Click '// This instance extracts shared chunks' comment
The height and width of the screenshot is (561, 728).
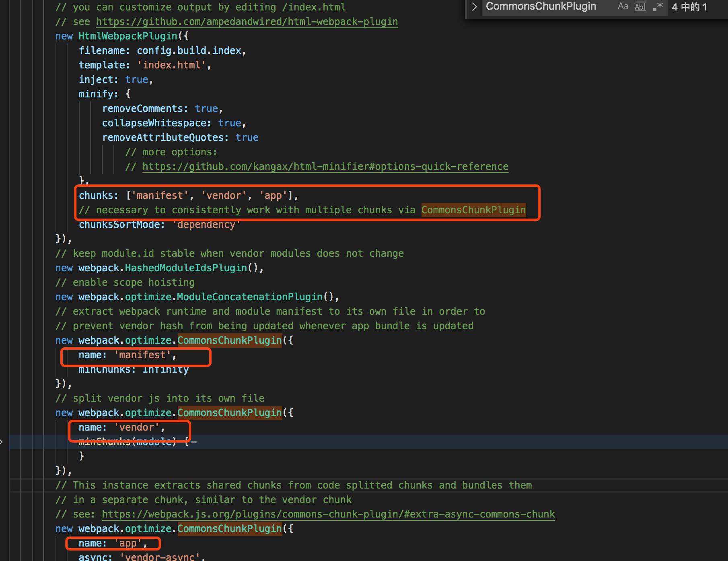click(x=294, y=485)
